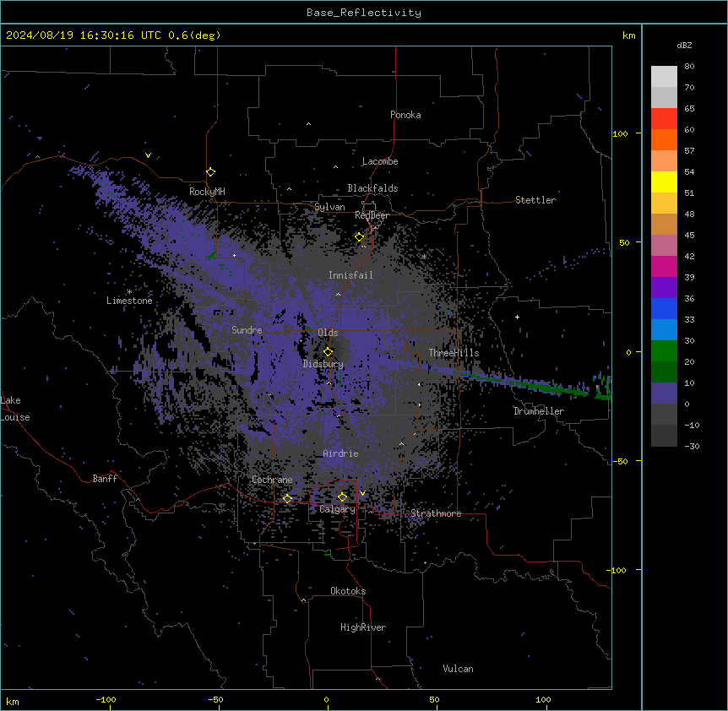Viewport: 728px width, 711px height.
Task: Select the Innisfail label
Action: (x=350, y=275)
